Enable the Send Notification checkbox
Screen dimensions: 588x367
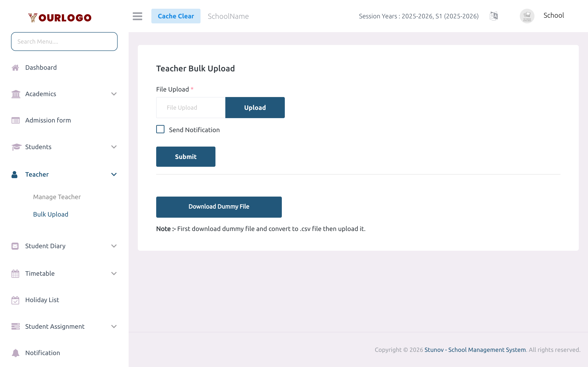[160, 129]
